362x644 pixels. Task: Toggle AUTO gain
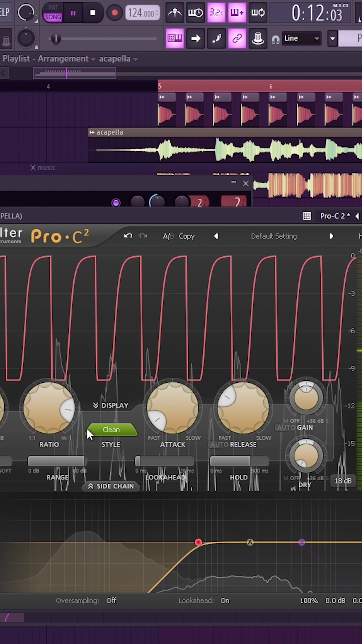click(x=286, y=428)
